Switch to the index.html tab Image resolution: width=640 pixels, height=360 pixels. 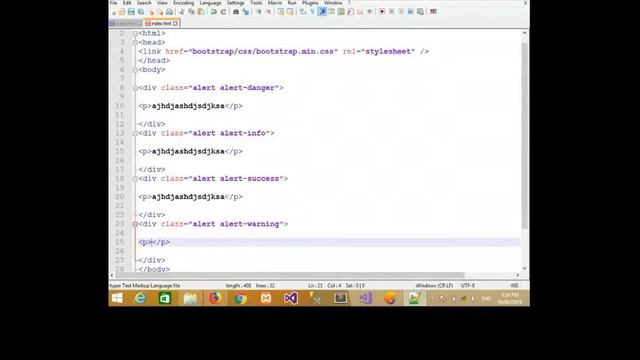(161, 24)
